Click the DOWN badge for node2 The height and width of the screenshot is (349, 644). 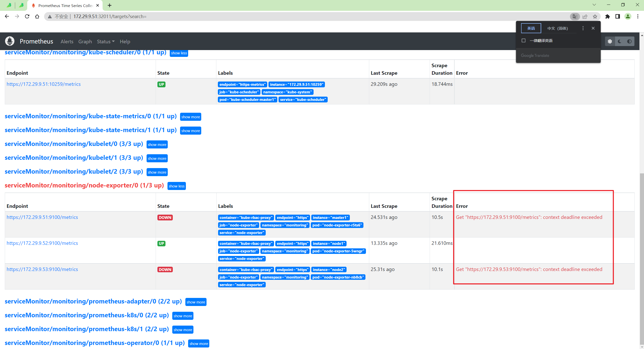tap(165, 269)
